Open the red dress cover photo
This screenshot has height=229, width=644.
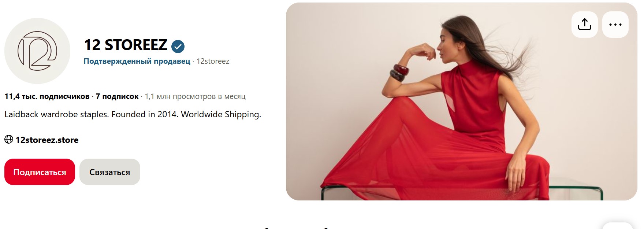point(461,101)
